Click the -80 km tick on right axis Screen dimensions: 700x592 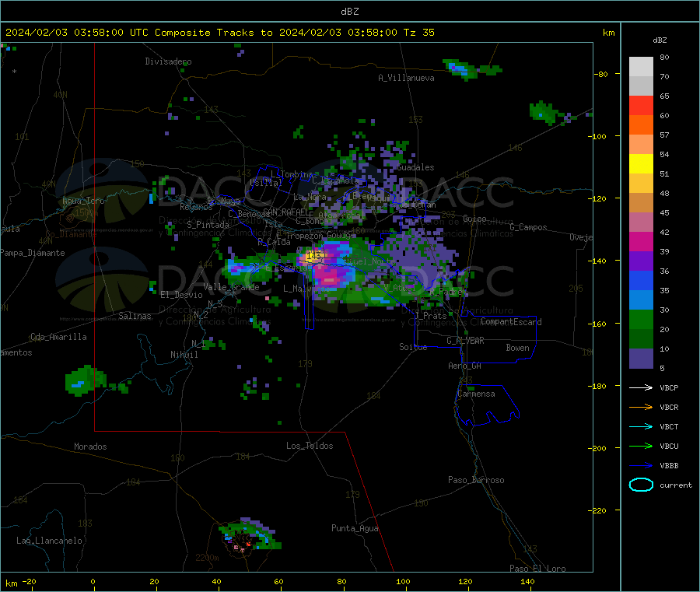pos(601,74)
